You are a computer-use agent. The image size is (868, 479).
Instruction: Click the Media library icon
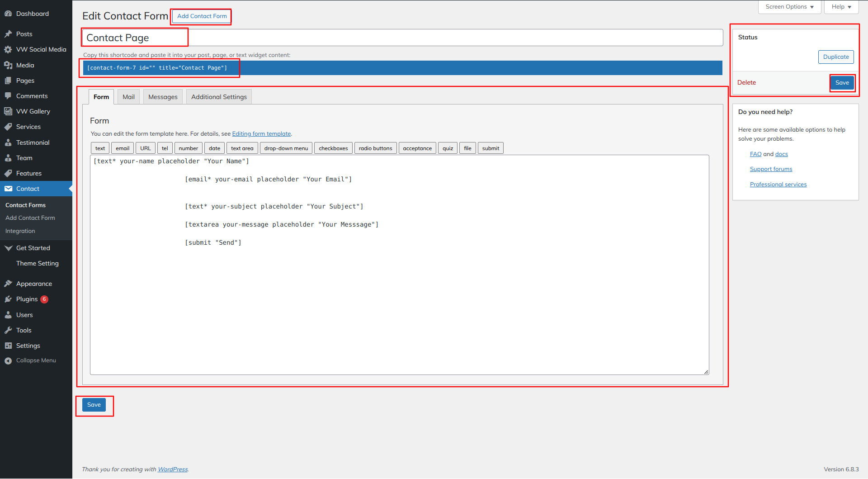pos(8,65)
